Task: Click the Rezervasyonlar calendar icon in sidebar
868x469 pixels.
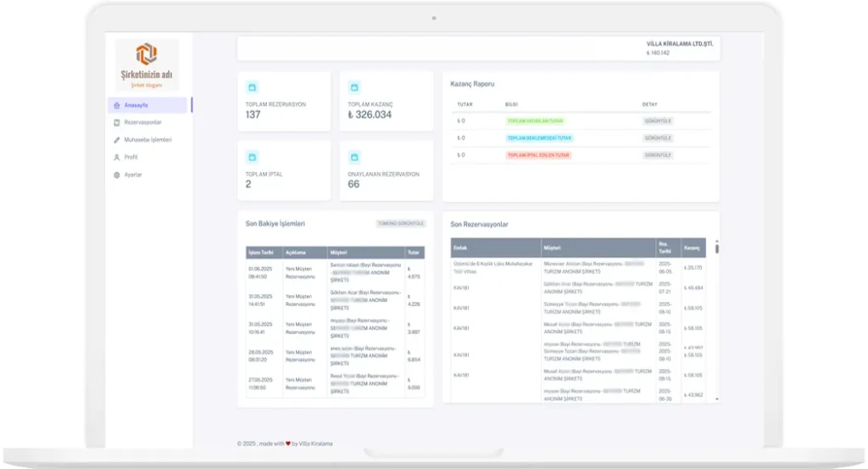Action: tap(117, 123)
